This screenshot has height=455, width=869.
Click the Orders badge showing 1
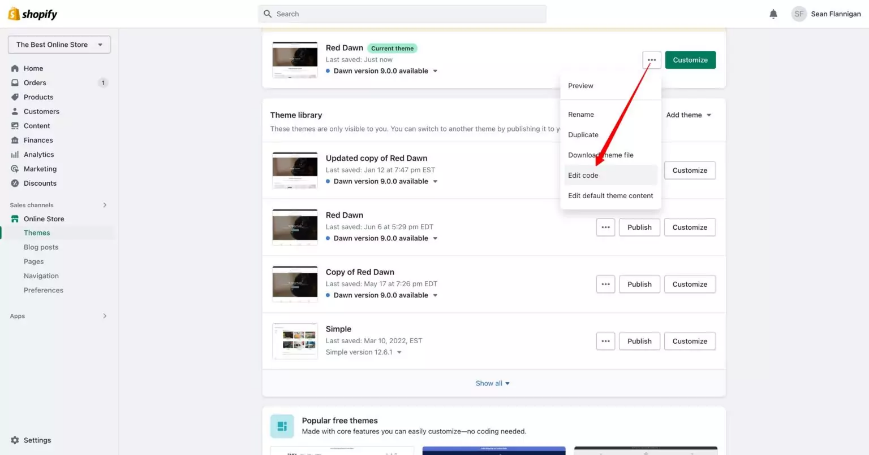103,83
